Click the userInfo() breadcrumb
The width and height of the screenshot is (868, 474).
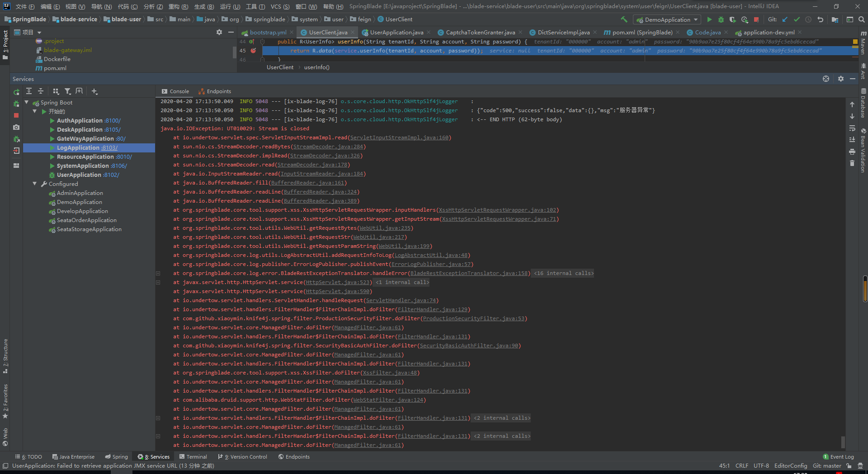pyautogui.click(x=316, y=67)
